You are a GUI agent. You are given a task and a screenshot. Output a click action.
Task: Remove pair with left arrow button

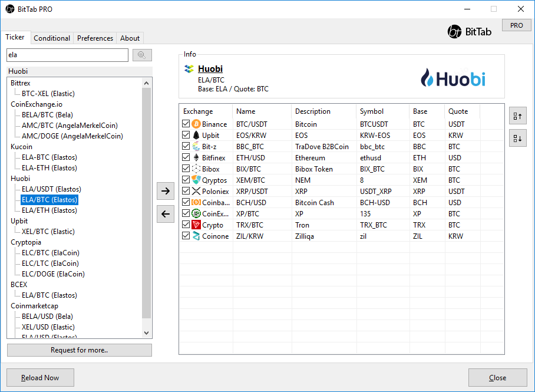point(166,214)
